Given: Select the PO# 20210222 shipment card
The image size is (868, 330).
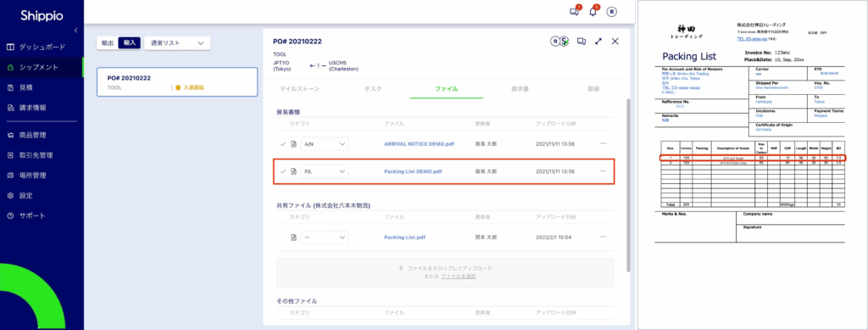Looking at the screenshot, I should coord(177,82).
